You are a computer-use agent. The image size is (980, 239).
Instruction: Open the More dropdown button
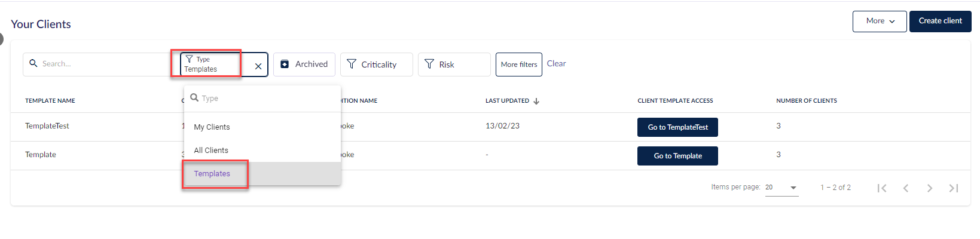(880, 21)
